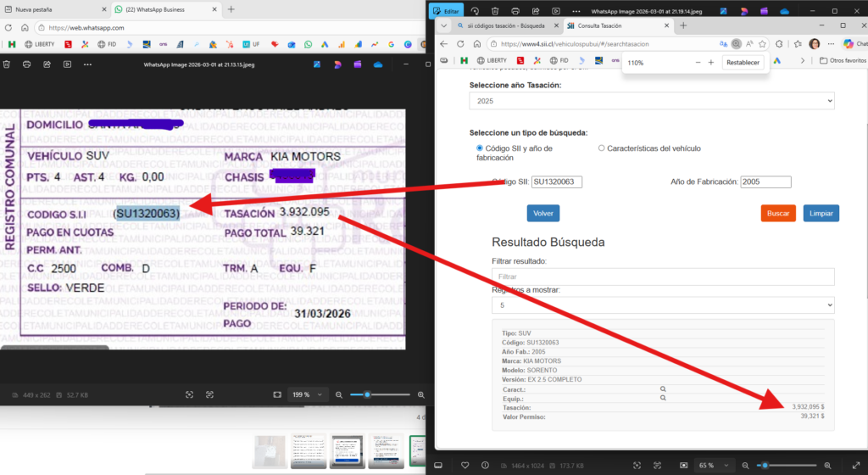Viewport: 868px width, 475px height.
Task: Rotate the 21.19.14.jpeg image
Action: coord(475,11)
